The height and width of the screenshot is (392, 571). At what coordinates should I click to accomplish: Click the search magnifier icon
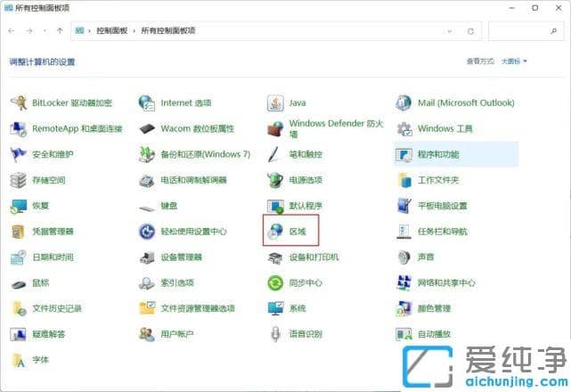pyautogui.click(x=554, y=31)
